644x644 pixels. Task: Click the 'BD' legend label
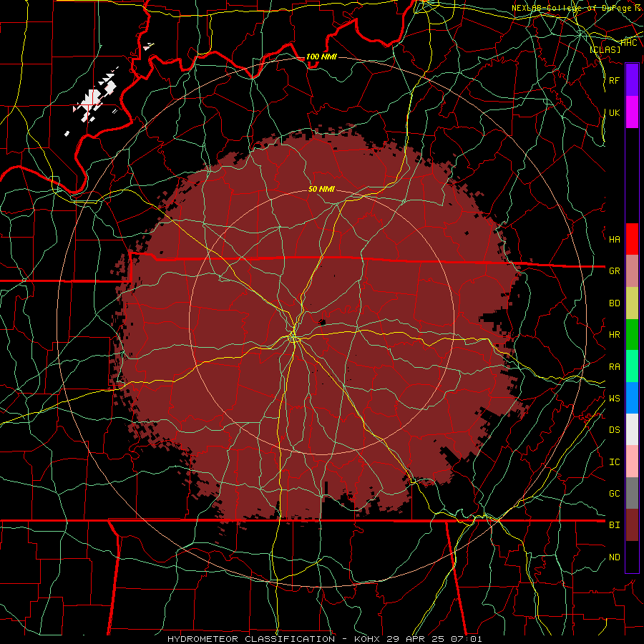[615, 303]
